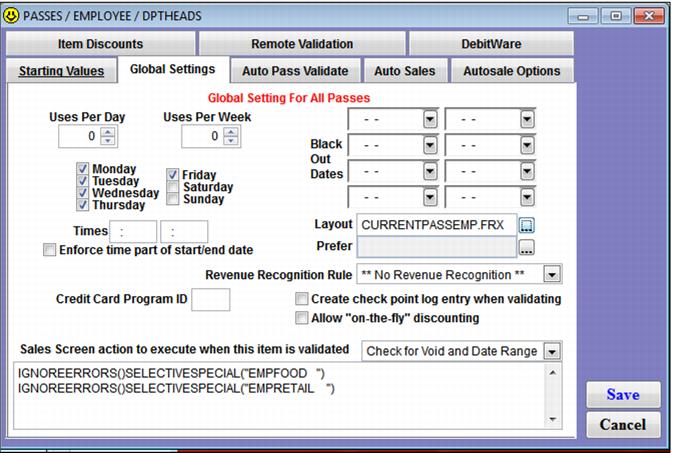Check Enforce time part of start/end date
The height and width of the screenshot is (453, 673).
pyautogui.click(x=50, y=250)
